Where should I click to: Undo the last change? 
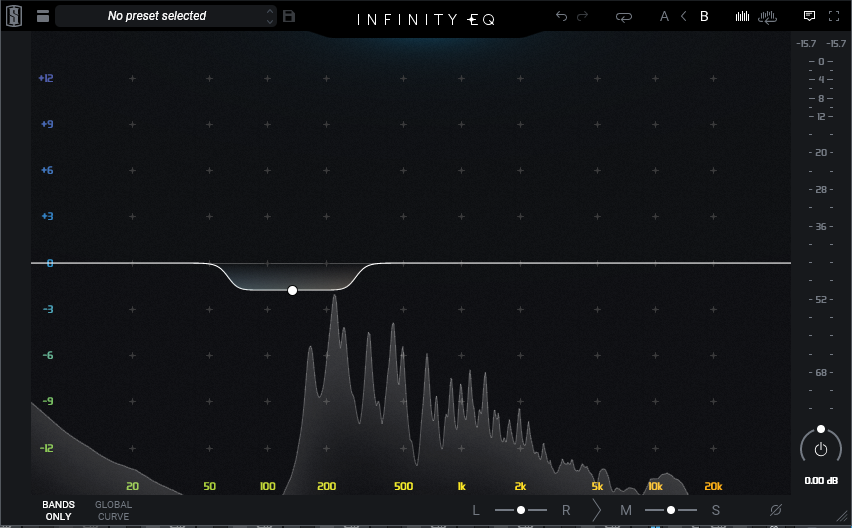[561, 16]
